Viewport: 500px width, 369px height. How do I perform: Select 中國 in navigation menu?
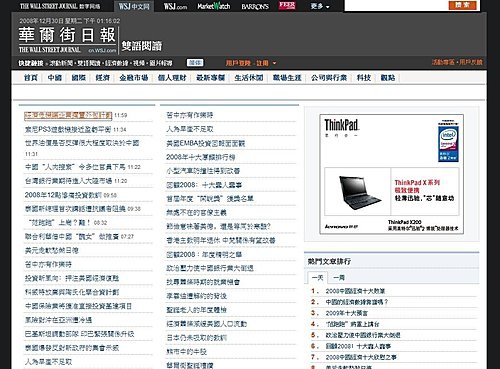coord(55,78)
